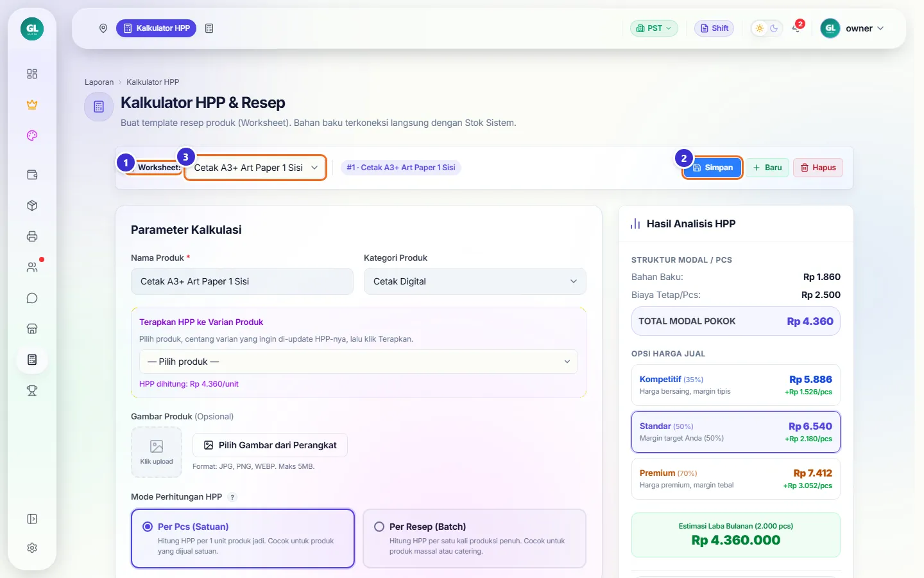Switch to dark mode moon toggle
Viewport: 924px width, 578px height.
pos(774,28)
